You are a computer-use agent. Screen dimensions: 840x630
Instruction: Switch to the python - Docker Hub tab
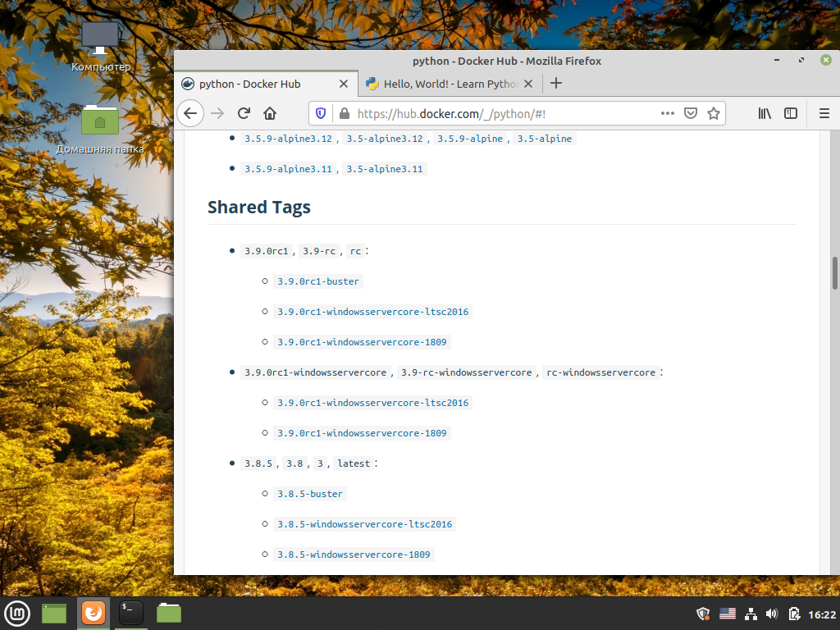tap(267, 84)
